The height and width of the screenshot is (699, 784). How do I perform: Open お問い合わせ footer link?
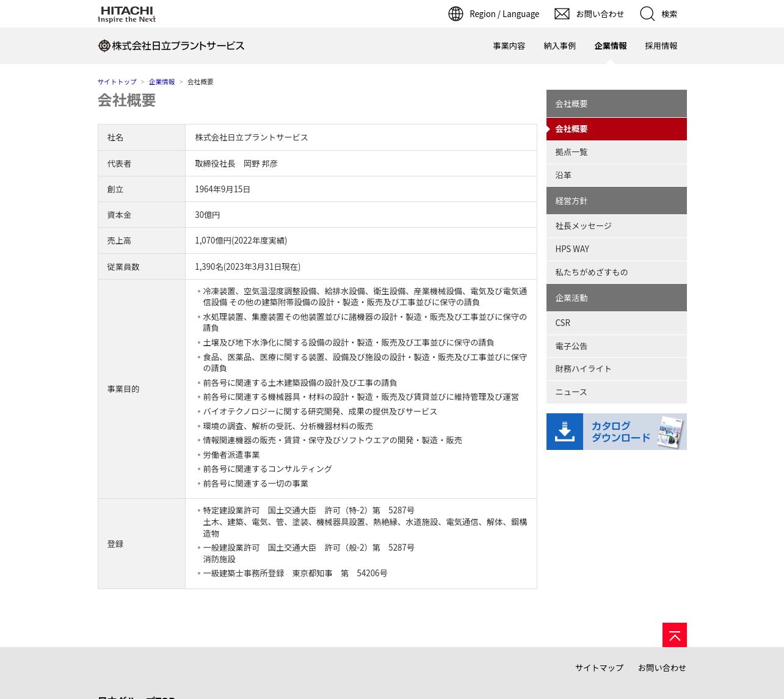tap(662, 668)
